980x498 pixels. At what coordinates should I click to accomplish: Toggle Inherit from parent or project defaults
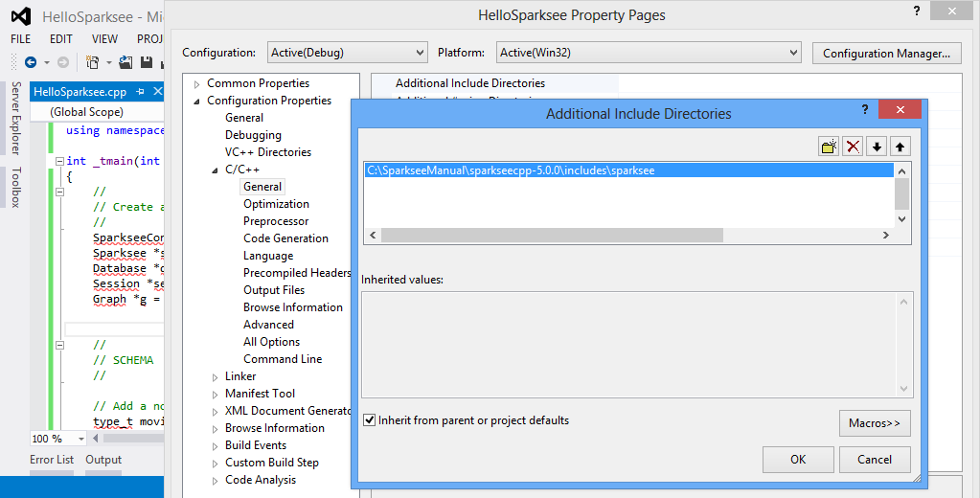click(x=370, y=419)
